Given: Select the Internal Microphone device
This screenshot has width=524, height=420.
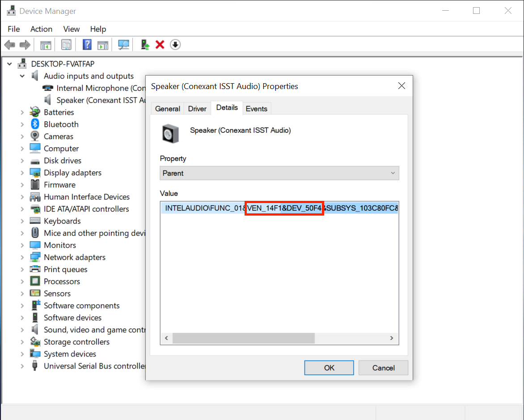Looking at the screenshot, I should click(101, 88).
